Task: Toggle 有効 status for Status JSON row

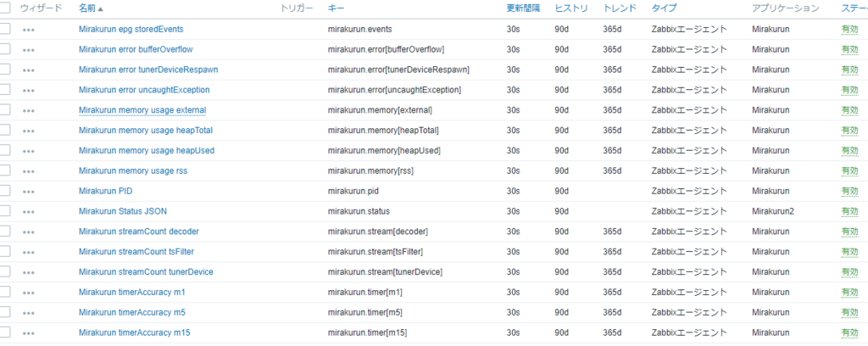Action: pos(849,211)
